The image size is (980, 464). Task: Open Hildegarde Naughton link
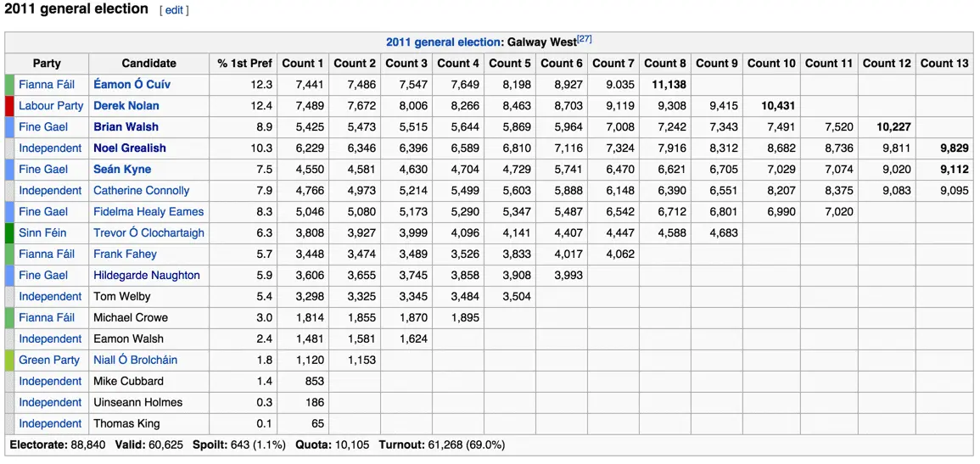tap(147, 276)
